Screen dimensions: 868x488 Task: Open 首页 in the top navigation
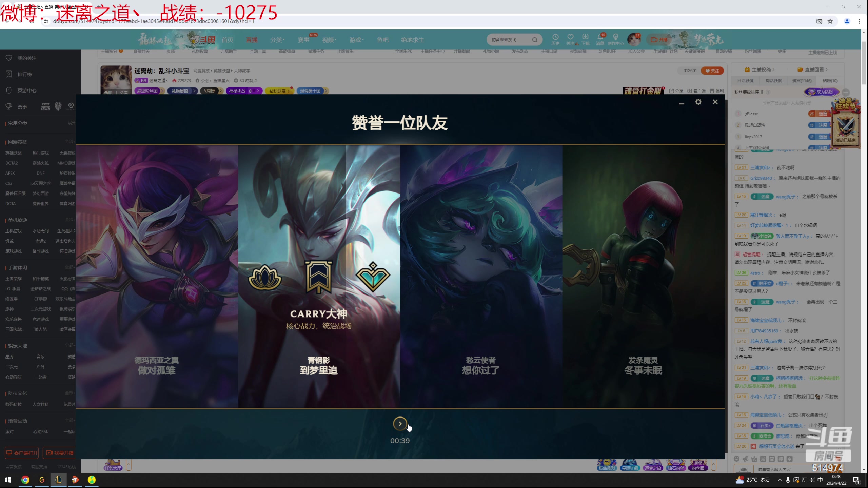pos(227,40)
